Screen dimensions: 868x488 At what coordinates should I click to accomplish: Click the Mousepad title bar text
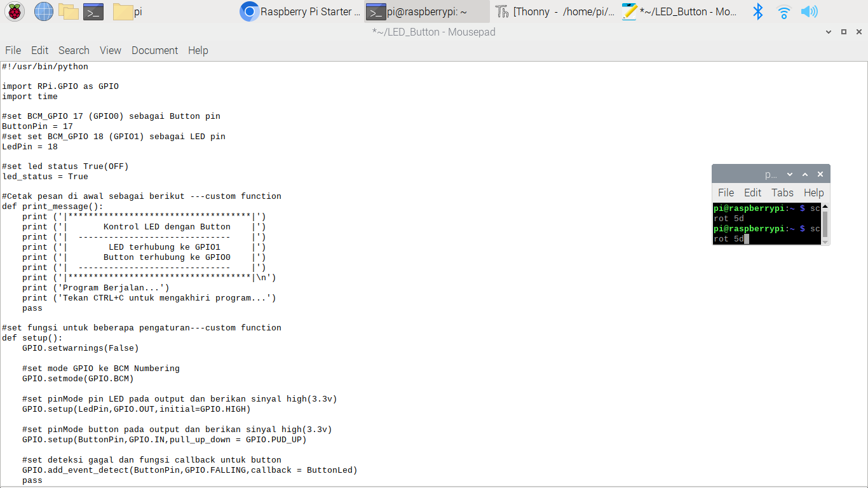[433, 32]
